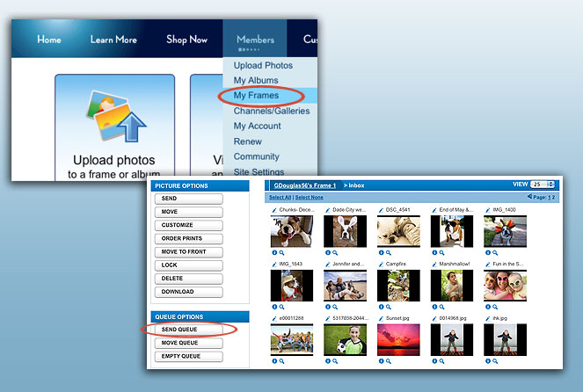Click the Upload photos picture icon
The width and height of the screenshot is (583, 392).
(x=116, y=116)
